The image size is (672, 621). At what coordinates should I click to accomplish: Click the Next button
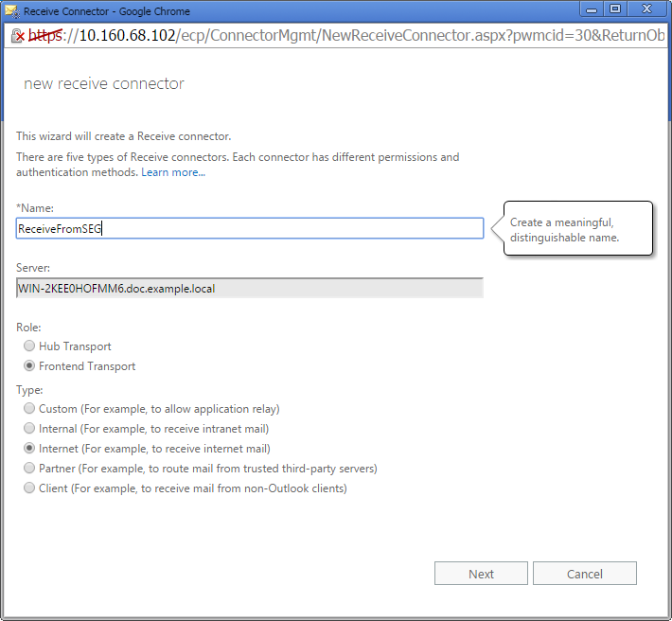click(481, 574)
